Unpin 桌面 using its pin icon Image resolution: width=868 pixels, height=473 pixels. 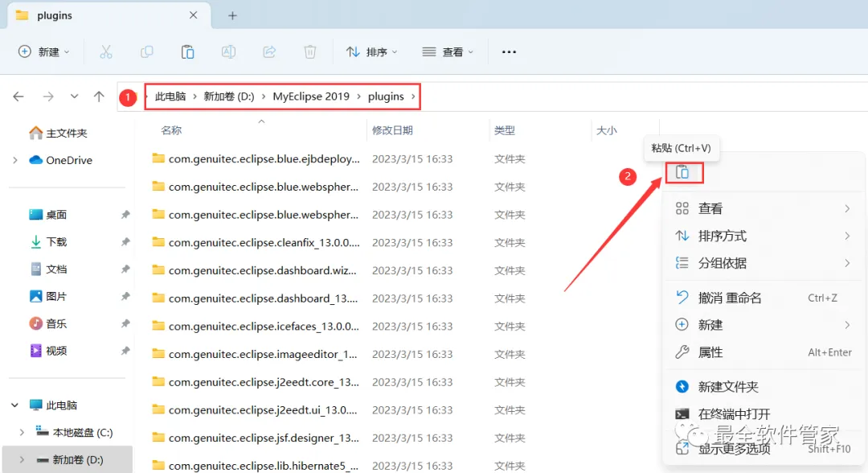[x=125, y=214]
